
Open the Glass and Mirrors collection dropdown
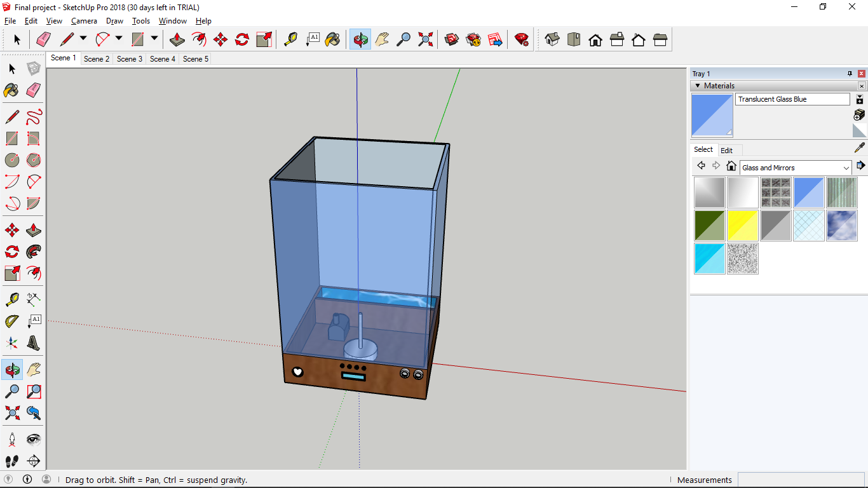[846, 168]
